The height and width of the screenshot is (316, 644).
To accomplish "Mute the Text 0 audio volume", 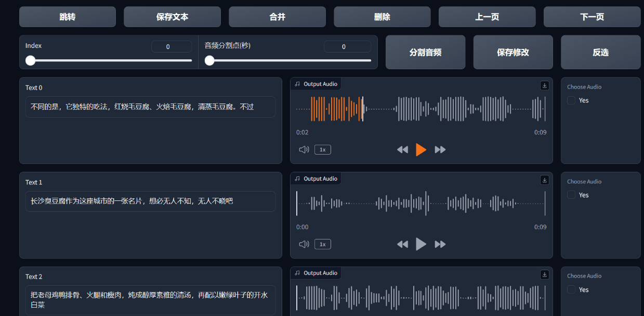I will [304, 149].
